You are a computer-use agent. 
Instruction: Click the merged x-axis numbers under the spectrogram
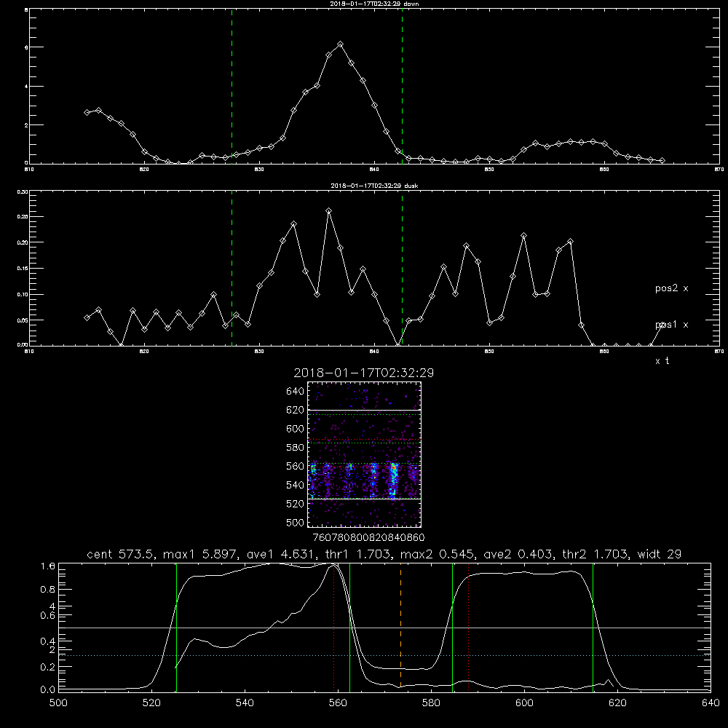369,538
